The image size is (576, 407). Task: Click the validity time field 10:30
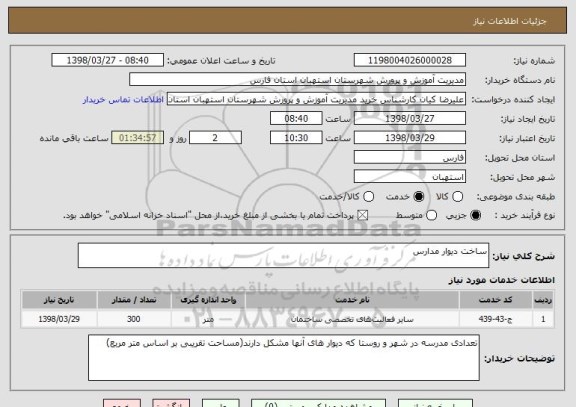click(x=296, y=138)
